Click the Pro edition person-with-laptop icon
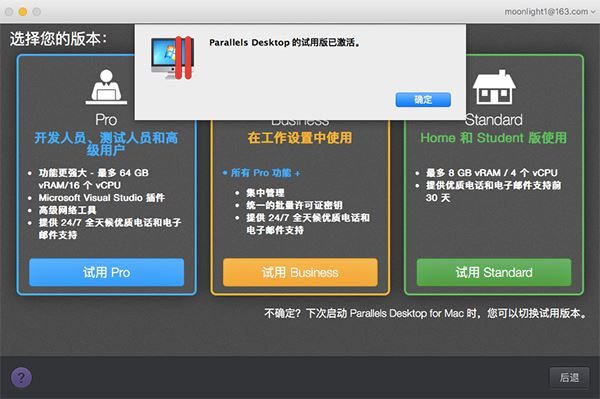 point(106,87)
